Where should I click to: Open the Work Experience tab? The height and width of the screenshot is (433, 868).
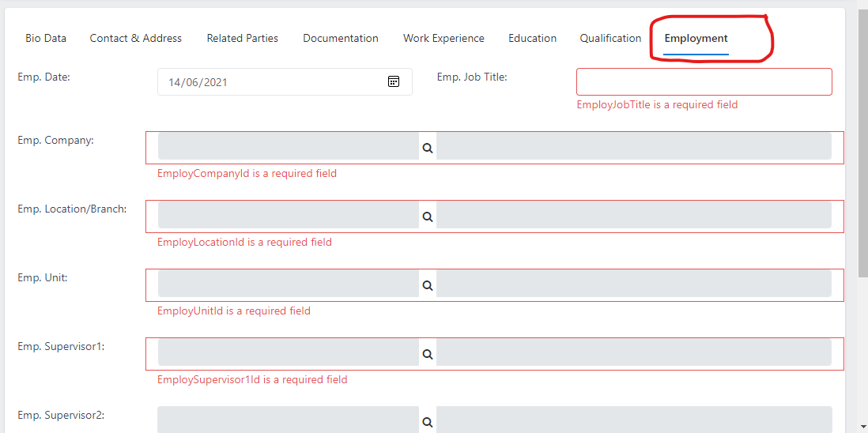tap(443, 38)
